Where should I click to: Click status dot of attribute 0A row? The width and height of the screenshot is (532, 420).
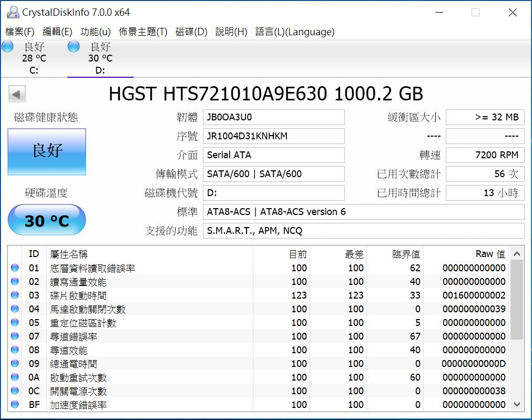point(15,377)
